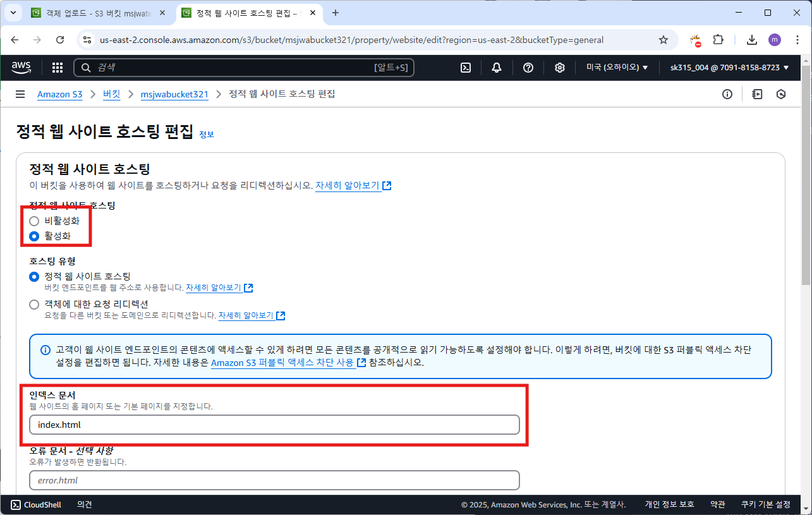Click the 정보 link beside page title
Image resolution: width=812 pixels, height=515 pixels.
click(x=207, y=135)
